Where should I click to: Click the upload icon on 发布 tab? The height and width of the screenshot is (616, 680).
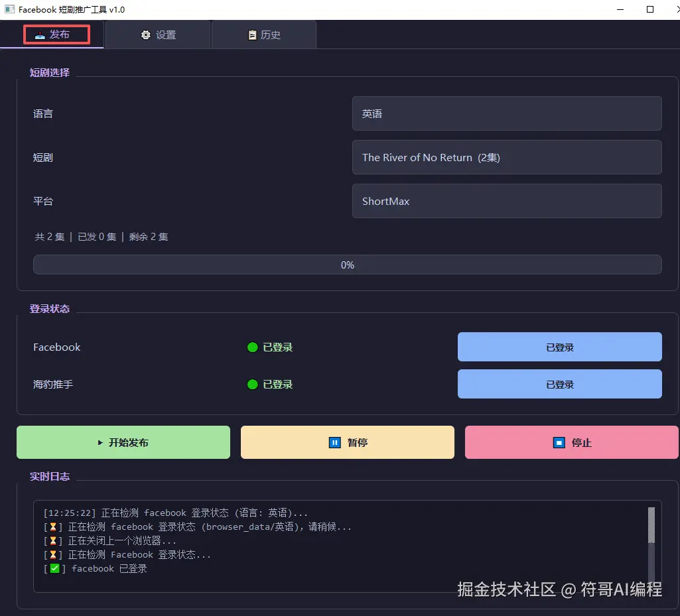[40, 34]
